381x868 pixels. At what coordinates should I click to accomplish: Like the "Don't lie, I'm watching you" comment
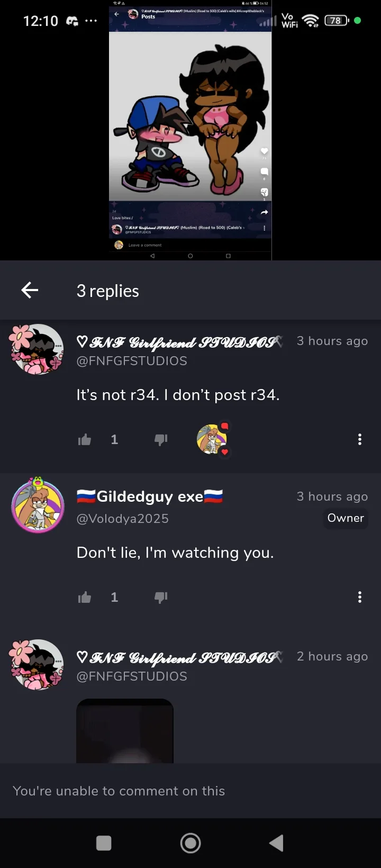coord(85,597)
